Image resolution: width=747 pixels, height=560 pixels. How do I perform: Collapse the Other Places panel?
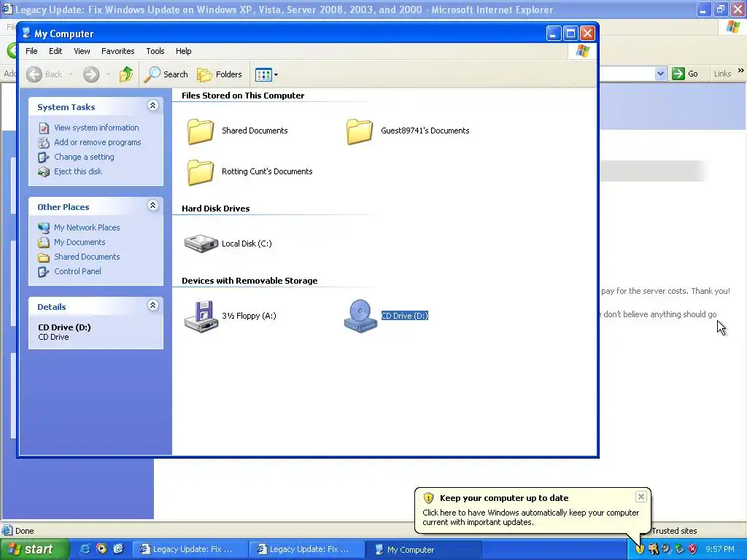tap(152, 206)
